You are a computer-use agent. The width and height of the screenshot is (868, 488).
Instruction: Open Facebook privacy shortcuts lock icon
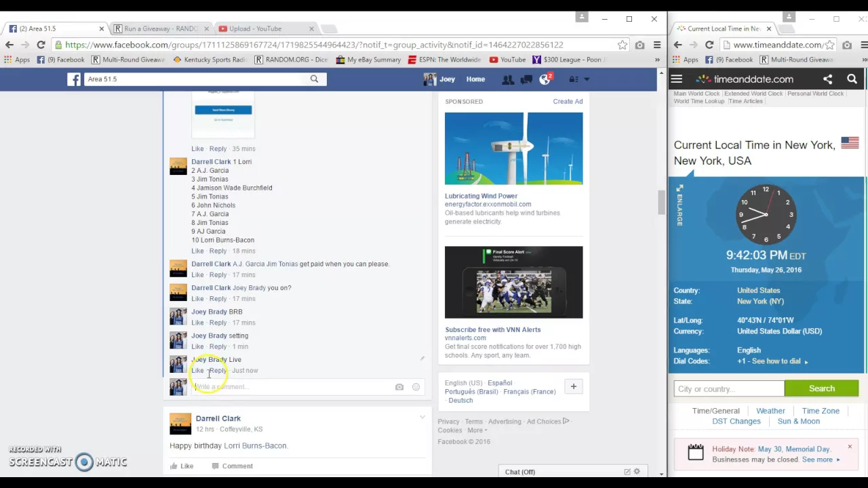point(574,79)
